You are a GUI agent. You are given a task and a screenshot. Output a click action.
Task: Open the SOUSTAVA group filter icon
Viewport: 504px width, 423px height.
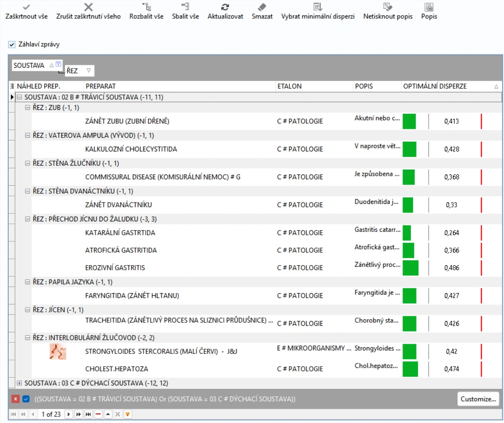pos(59,64)
